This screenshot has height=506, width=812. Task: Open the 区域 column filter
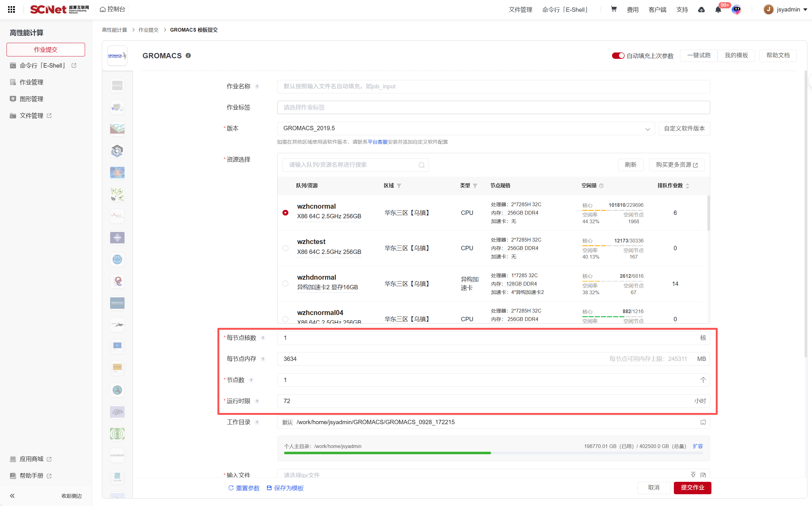[399, 186]
